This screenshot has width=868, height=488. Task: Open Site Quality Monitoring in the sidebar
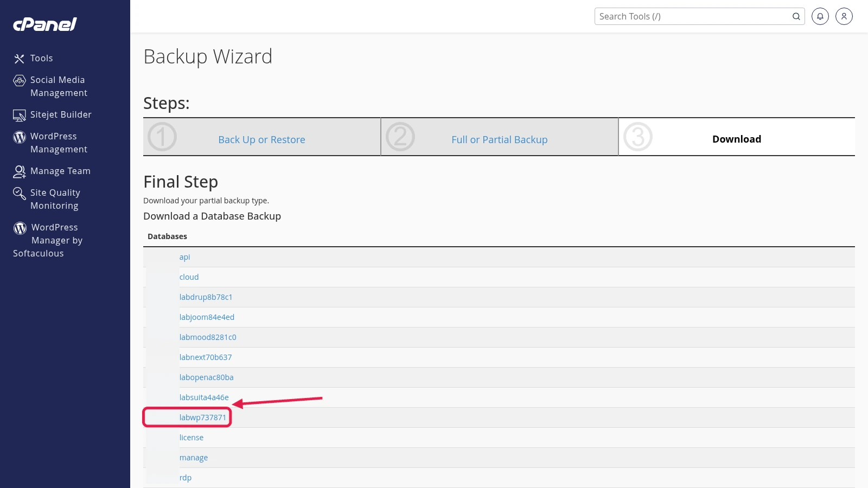point(55,199)
